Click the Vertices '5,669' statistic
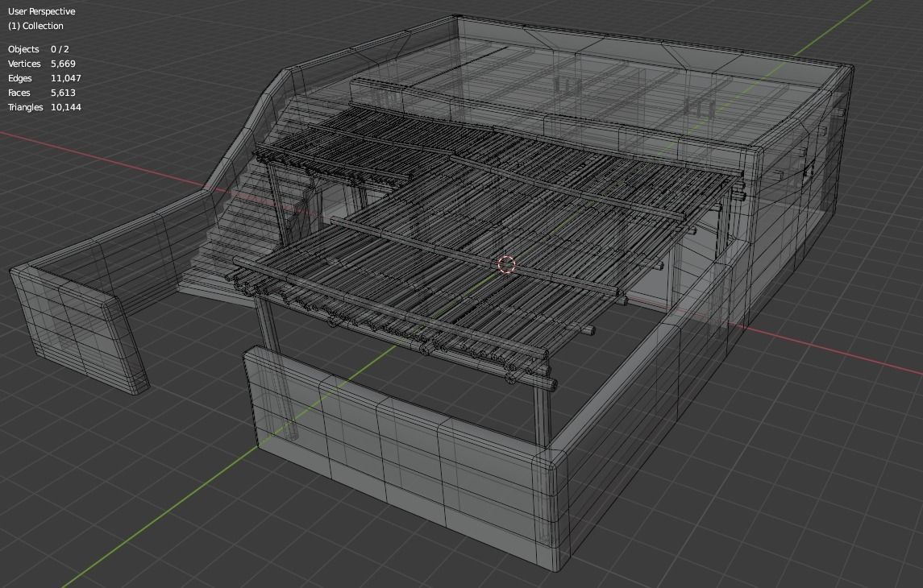Screen dimensions: 923x588 pyautogui.click(x=63, y=64)
